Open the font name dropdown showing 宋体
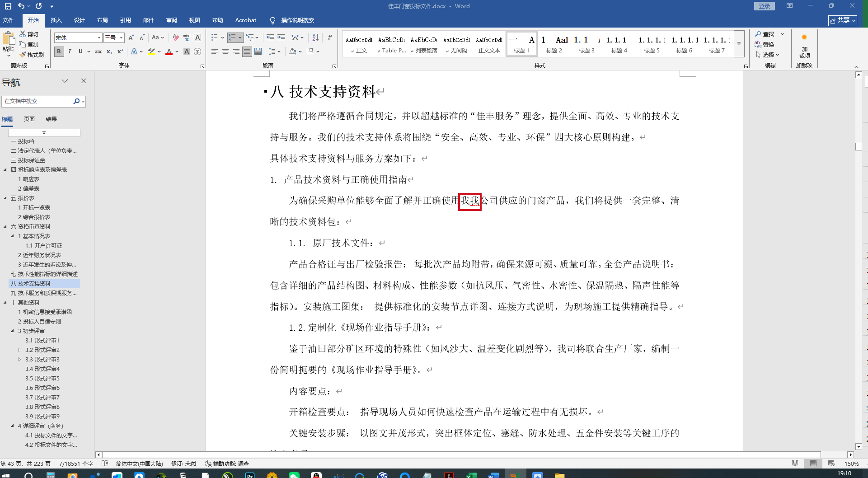This screenshot has width=868, height=478. click(x=99, y=38)
